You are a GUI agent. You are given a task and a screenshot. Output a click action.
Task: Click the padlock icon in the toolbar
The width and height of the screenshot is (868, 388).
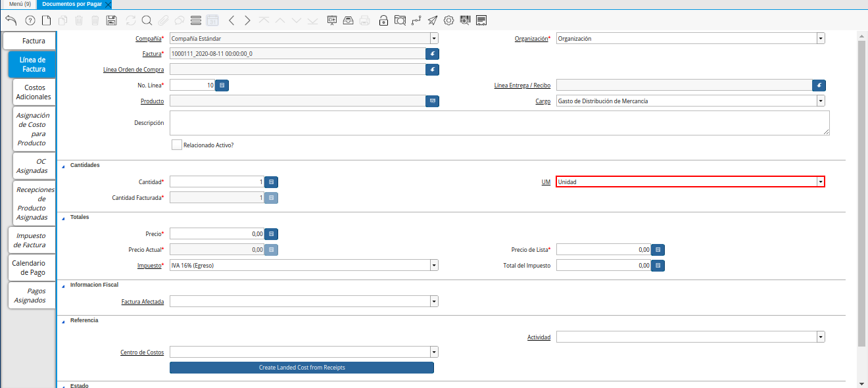(383, 20)
